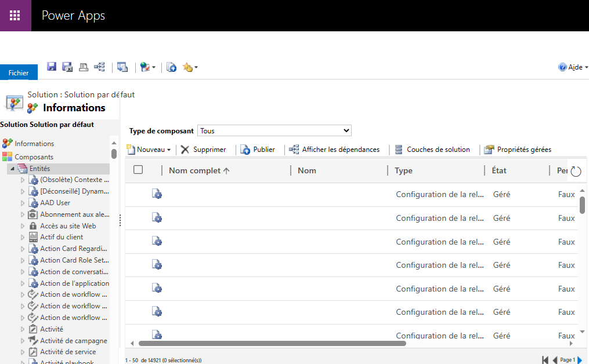
Task: Click the Composants colored squares icon
Action: click(7, 156)
